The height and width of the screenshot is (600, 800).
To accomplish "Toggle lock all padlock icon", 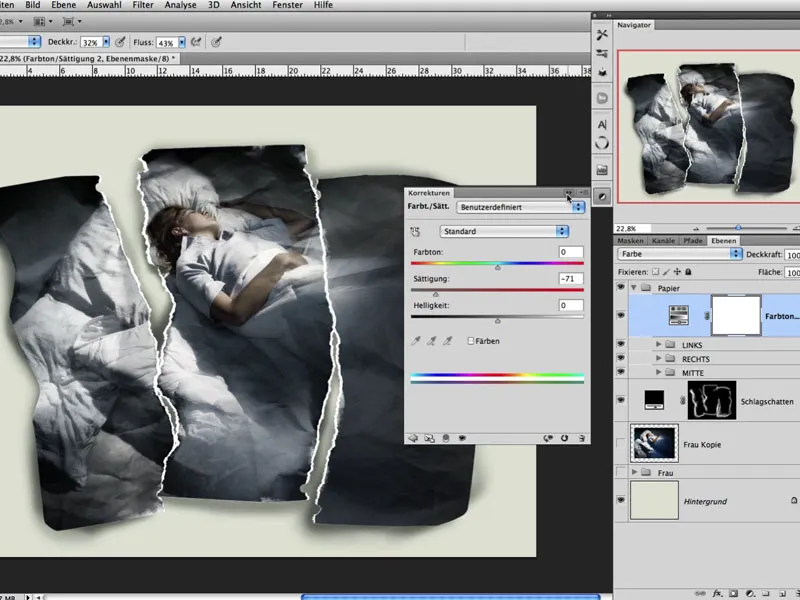I will (688, 272).
